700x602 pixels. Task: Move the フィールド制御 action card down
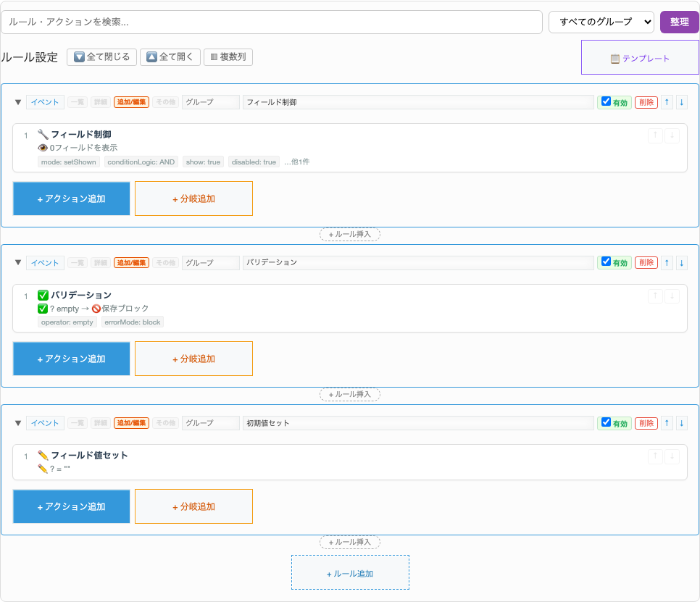[672, 135]
